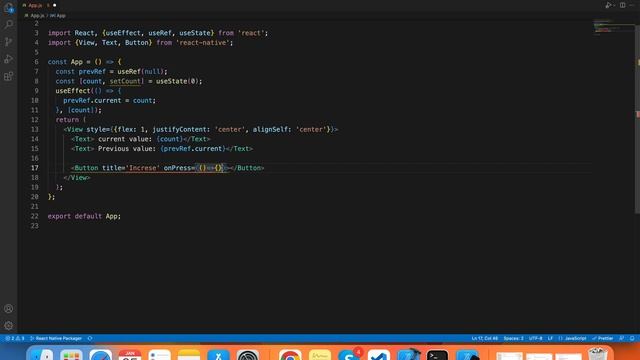Click line number 6 in the gutter
This screenshot has height=360, width=640.
coord(36,62)
